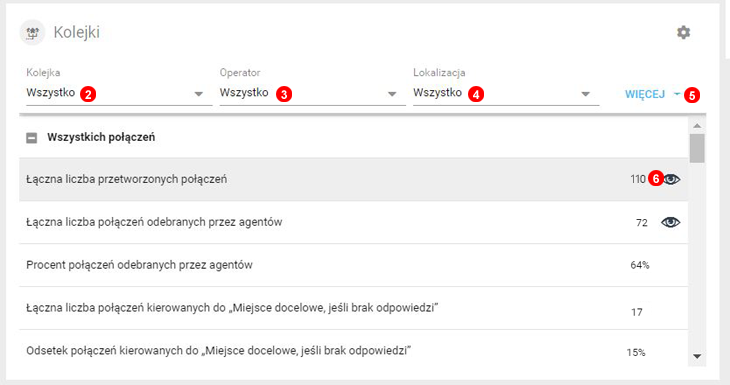Click the value 15%

pos(636,353)
